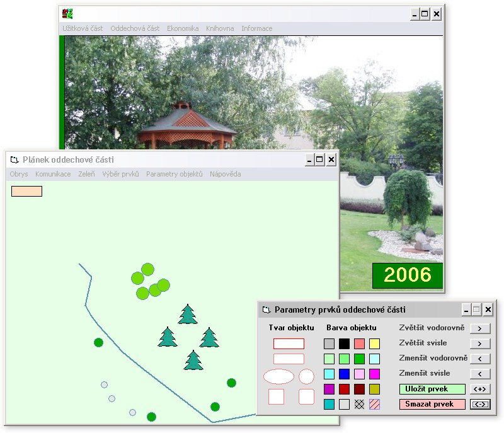Click the <+> button
The image size is (504, 433).
coord(480,389)
